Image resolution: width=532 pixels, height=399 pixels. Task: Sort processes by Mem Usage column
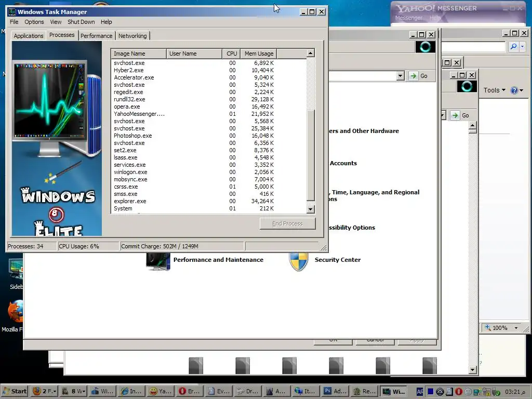[x=259, y=54]
